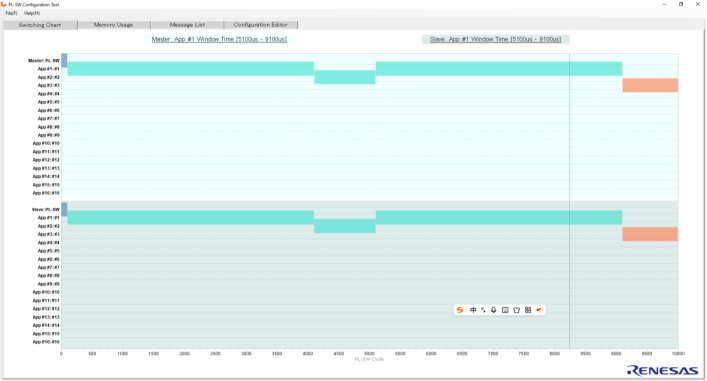Viewport: 707px width, 381px height.
Task: Click Master chart App #3:#3 label
Action: pos(49,85)
